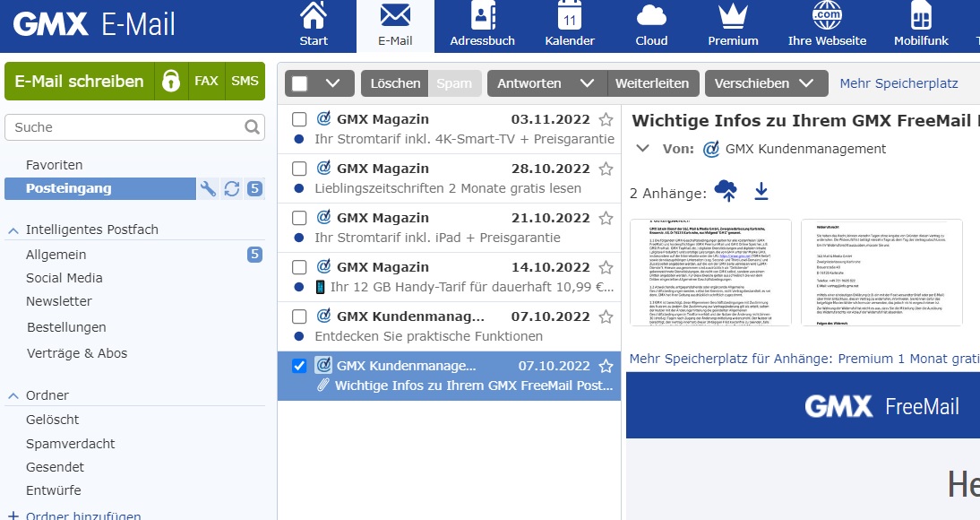The image size is (980, 520).
Task: Select the Posteingang folder
Action: tap(100, 188)
